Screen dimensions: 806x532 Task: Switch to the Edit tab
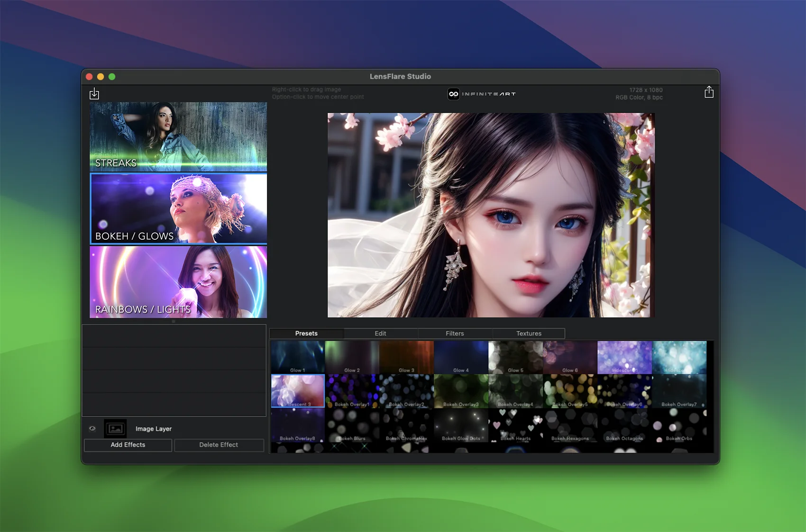coord(380,334)
